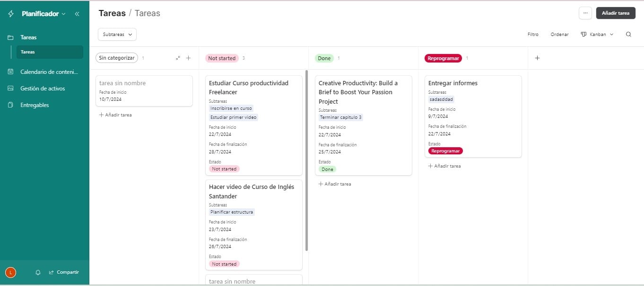Click the Añadir tarea button at top
This screenshot has height=286, width=644.
pyautogui.click(x=616, y=13)
